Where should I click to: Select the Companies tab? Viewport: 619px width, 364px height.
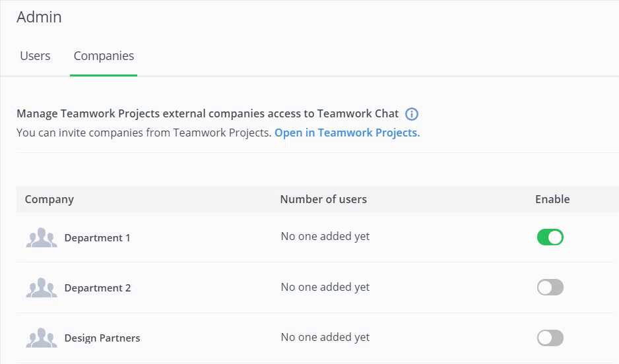(x=104, y=56)
